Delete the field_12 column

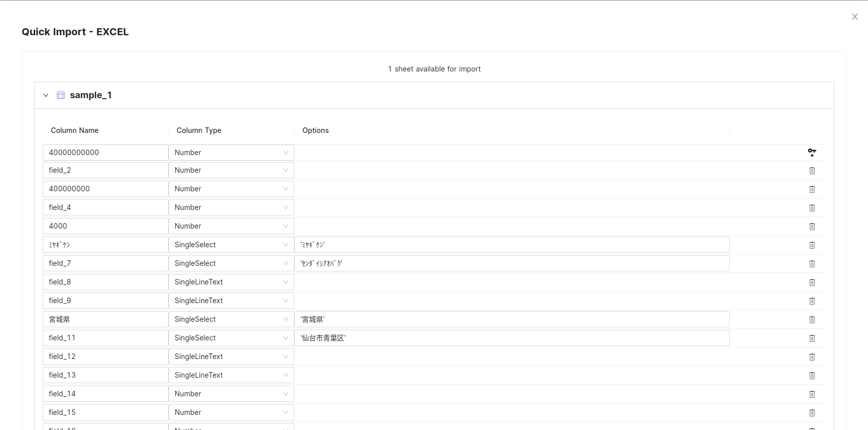812,357
